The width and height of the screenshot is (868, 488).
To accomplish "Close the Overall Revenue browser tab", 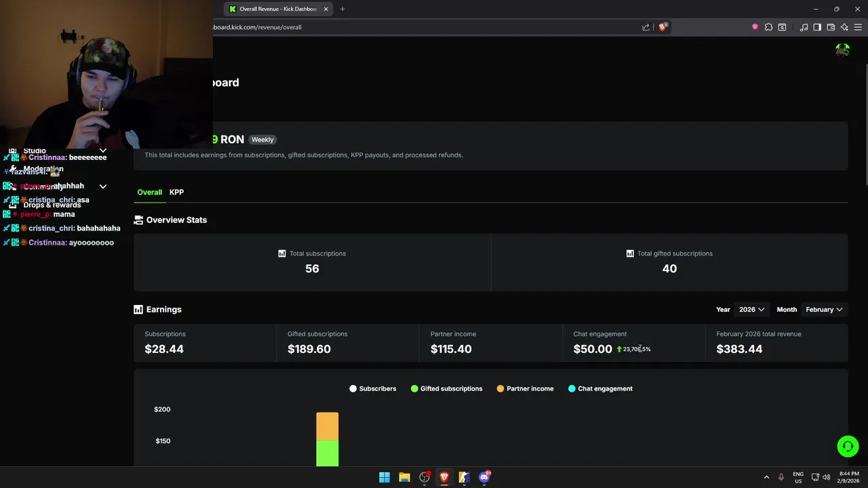I will tap(325, 9).
